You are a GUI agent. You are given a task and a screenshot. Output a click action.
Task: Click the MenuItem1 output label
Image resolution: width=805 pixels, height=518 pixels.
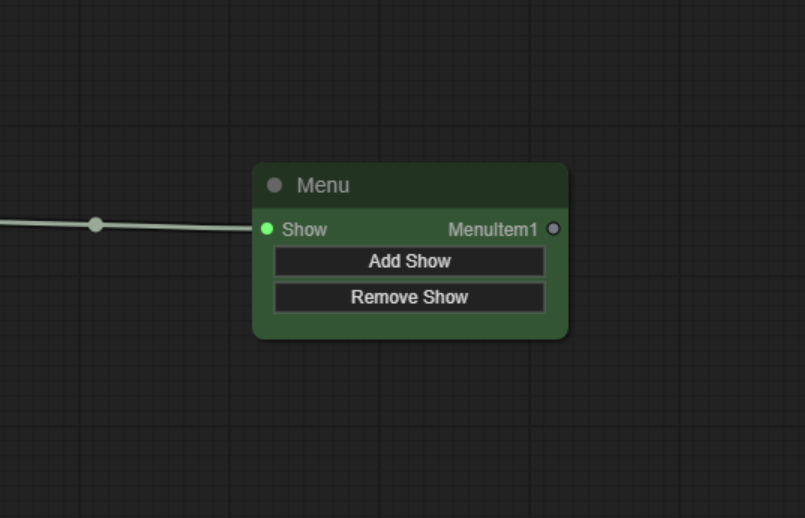click(492, 229)
